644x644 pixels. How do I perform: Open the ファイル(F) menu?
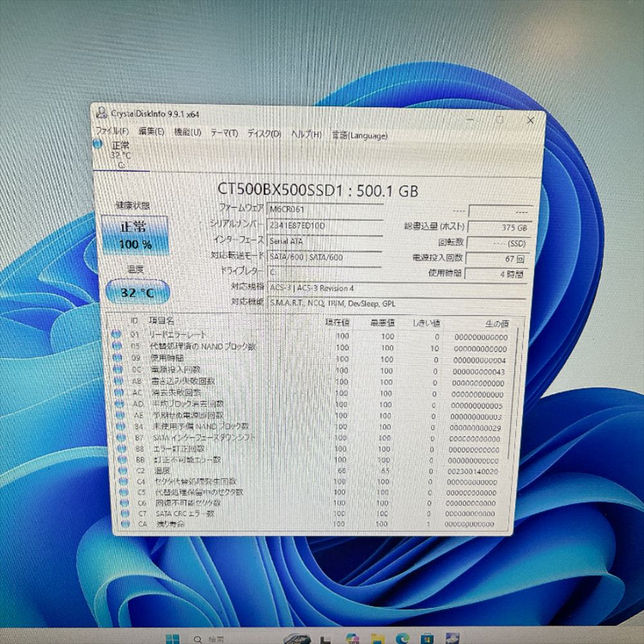(x=112, y=131)
